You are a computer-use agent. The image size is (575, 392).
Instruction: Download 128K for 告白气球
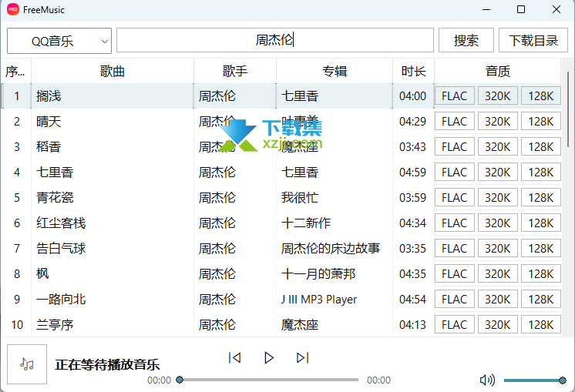(541, 248)
